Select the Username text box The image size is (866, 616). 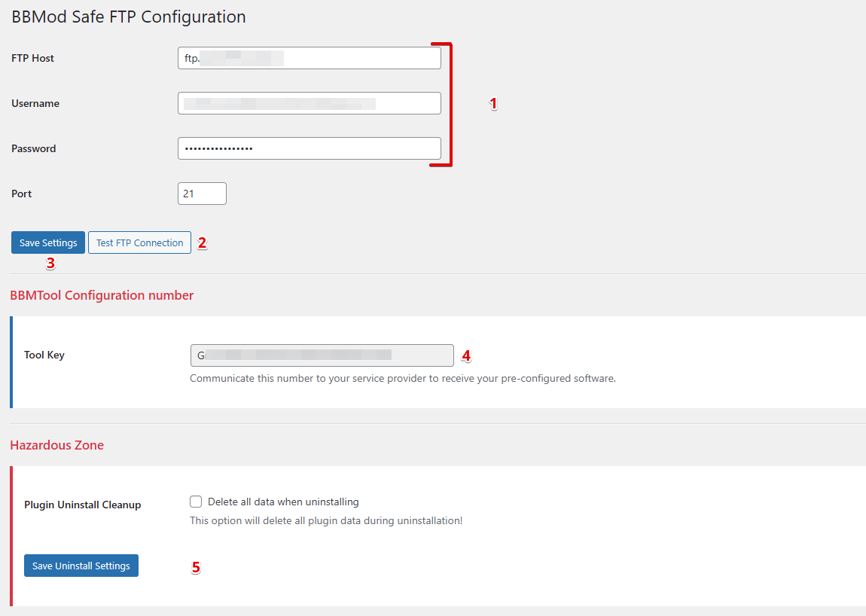[309, 102]
